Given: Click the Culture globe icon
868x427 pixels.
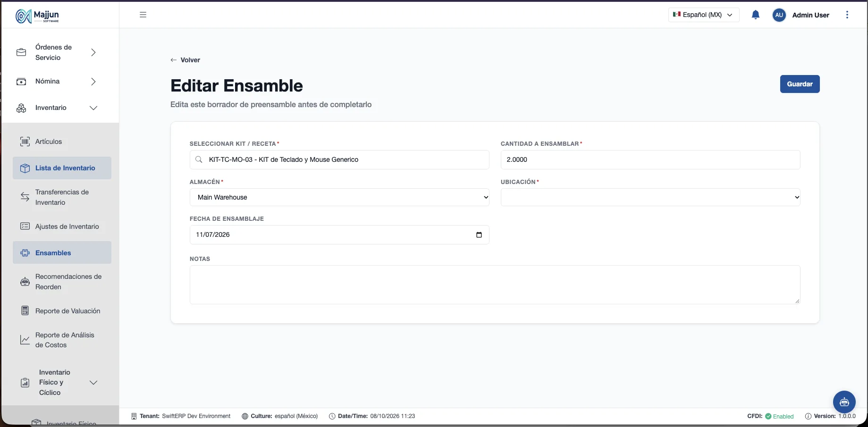Looking at the screenshot, I should [245, 416].
